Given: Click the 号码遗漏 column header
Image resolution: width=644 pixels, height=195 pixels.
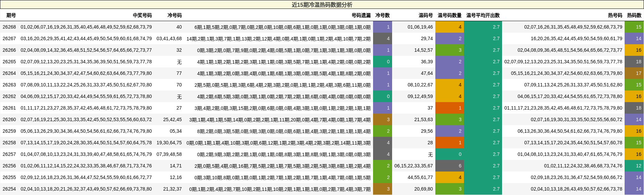Looking at the screenshot, I should [361, 15].
